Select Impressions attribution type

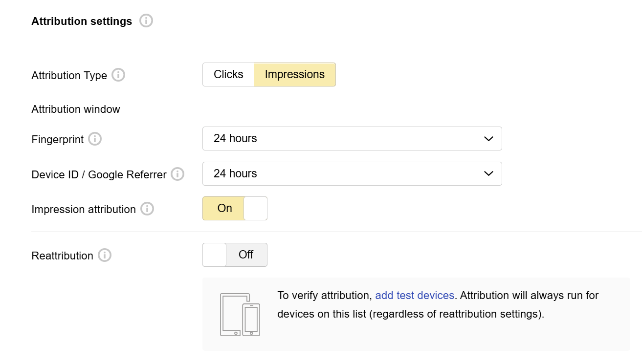[x=295, y=75]
